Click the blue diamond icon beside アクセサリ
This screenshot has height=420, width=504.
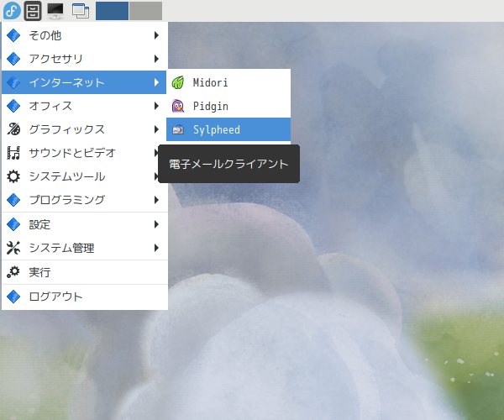[13, 59]
